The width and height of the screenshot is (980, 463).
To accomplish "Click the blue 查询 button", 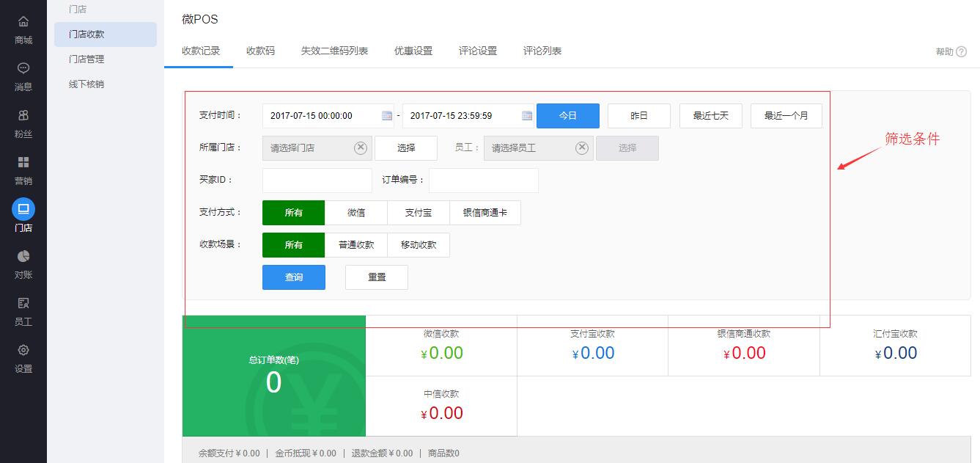I will [x=294, y=277].
